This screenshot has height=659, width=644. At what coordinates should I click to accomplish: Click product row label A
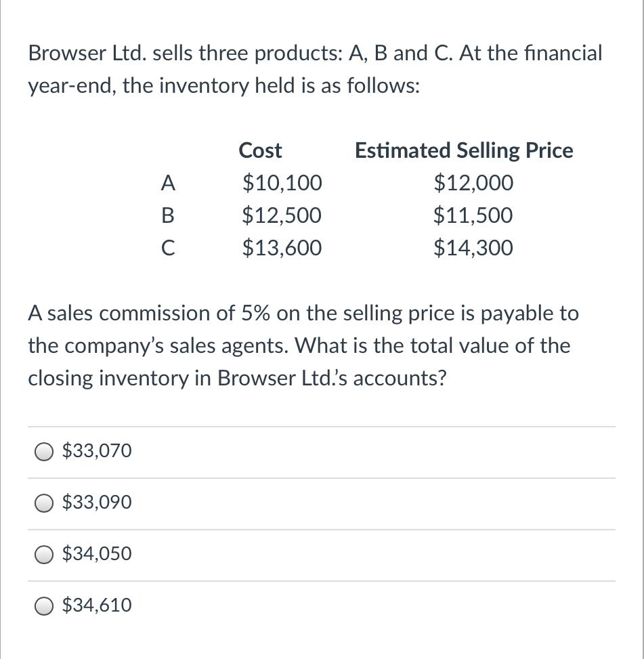(168, 183)
